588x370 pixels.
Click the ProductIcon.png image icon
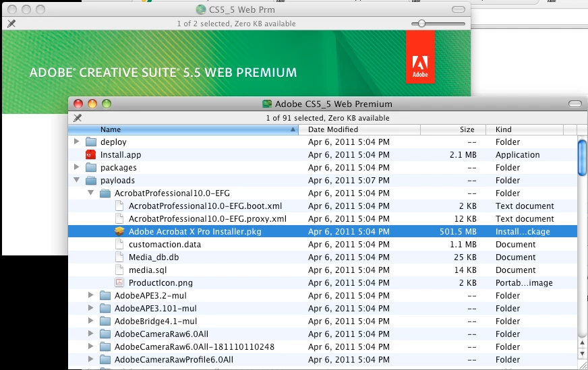coord(119,282)
